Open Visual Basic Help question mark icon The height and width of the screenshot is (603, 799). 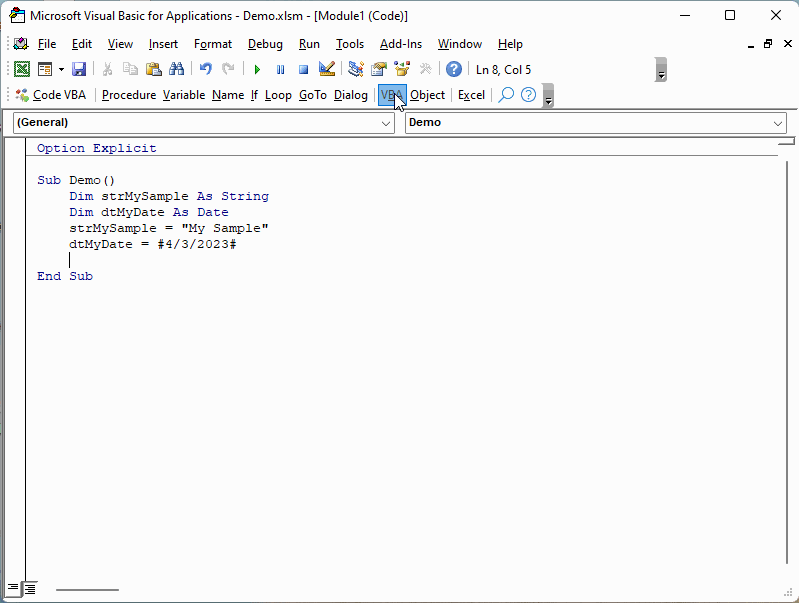coord(454,69)
